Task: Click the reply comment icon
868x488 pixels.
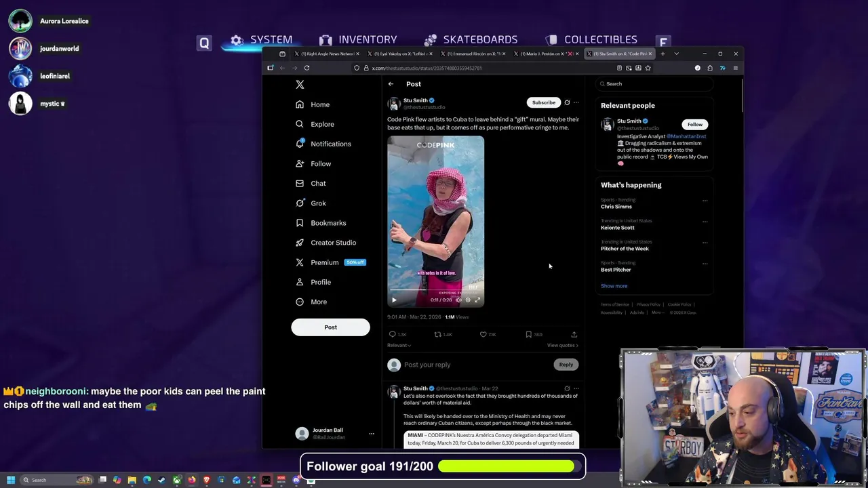Action: click(392, 334)
